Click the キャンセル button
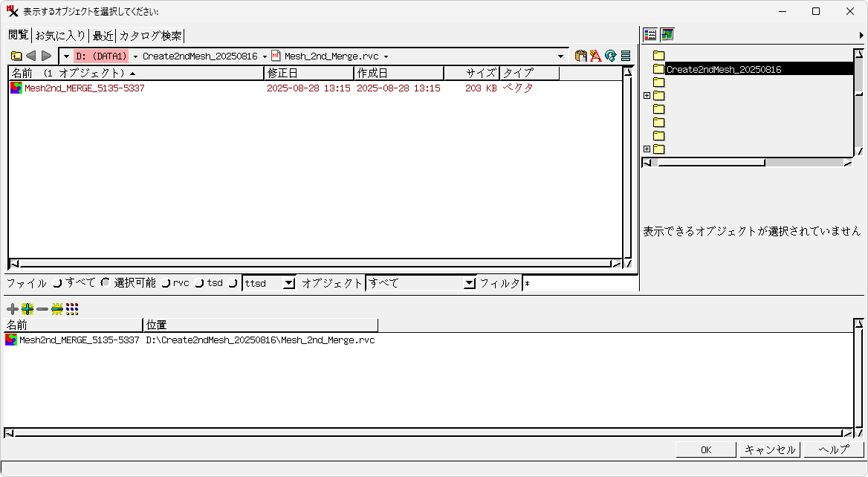The height and width of the screenshot is (477, 868). (770, 450)
